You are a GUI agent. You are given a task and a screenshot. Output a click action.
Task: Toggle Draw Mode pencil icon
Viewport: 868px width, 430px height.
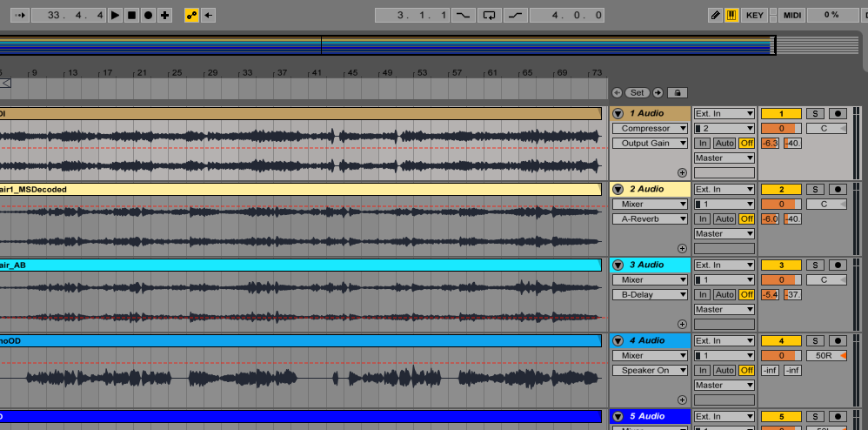[x=715, y=16]
